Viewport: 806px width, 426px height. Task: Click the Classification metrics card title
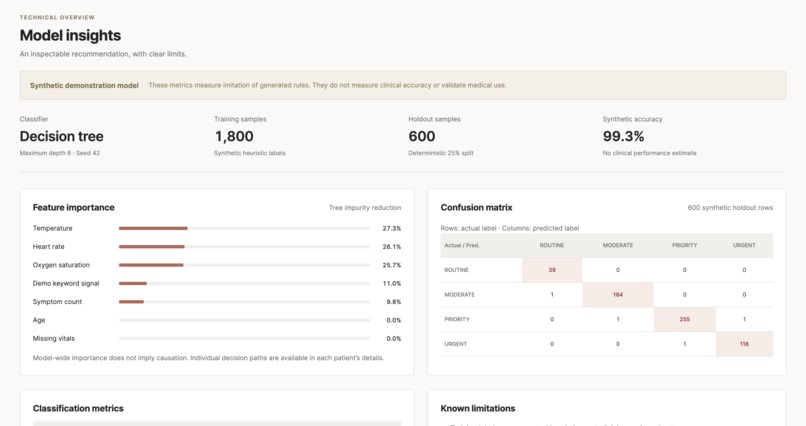tap(78, 409)
